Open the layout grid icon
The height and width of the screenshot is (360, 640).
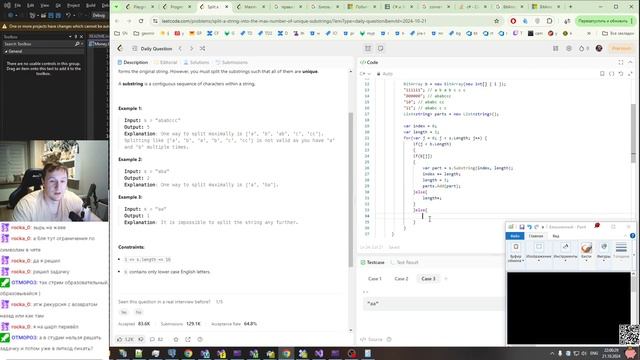[556, 49]
